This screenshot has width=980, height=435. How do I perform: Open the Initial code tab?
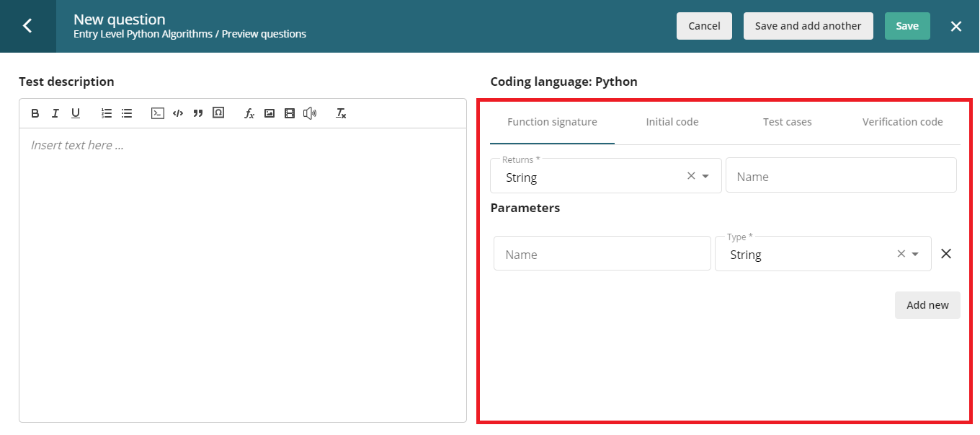[672, 122]
